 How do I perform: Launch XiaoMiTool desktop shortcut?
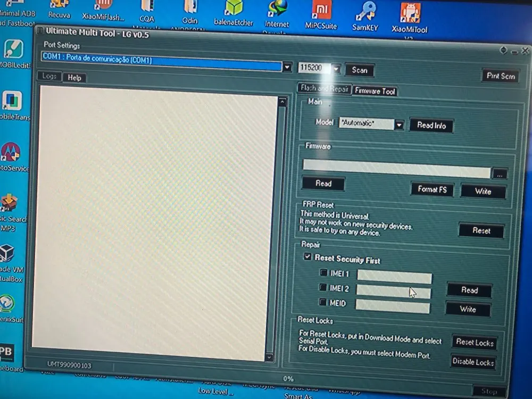pos(410,19)
